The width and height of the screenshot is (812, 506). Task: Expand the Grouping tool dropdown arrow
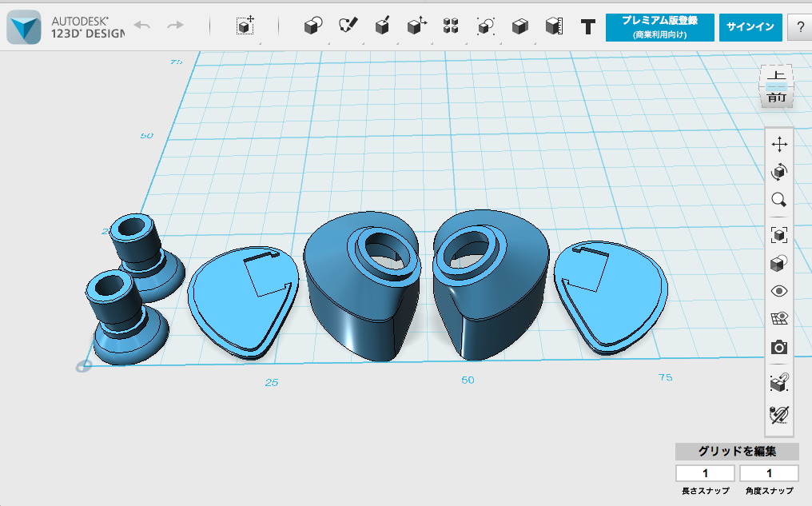tap(500, 43)
